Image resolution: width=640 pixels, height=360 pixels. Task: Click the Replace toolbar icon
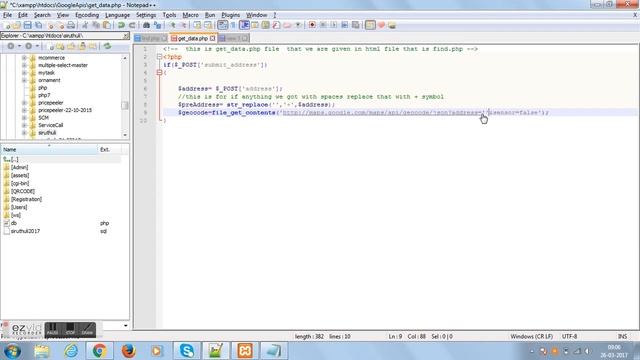pyautogui.click(x=157, y=25)
